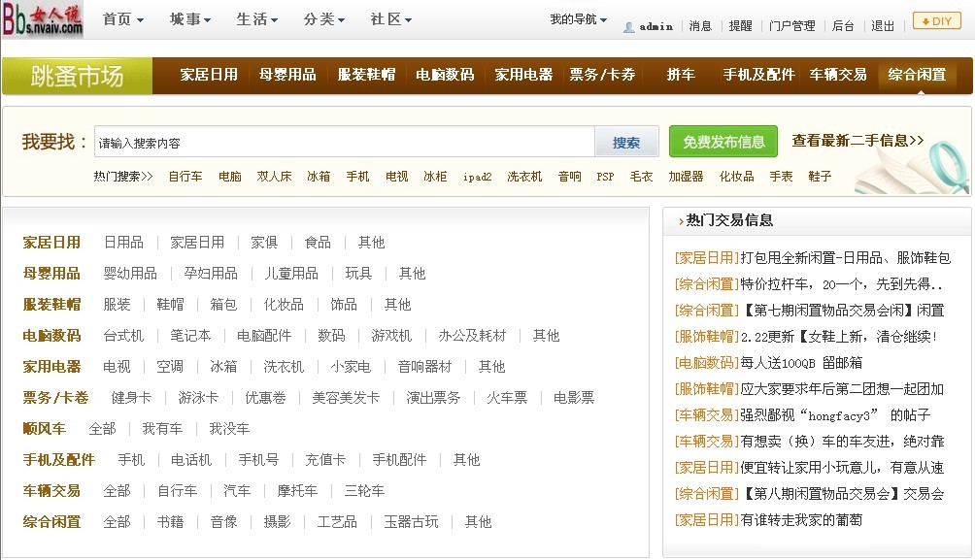The width and height of the screenshot is (975, 560).
Task: Click 退出 to log out
Action: [883, 26]
